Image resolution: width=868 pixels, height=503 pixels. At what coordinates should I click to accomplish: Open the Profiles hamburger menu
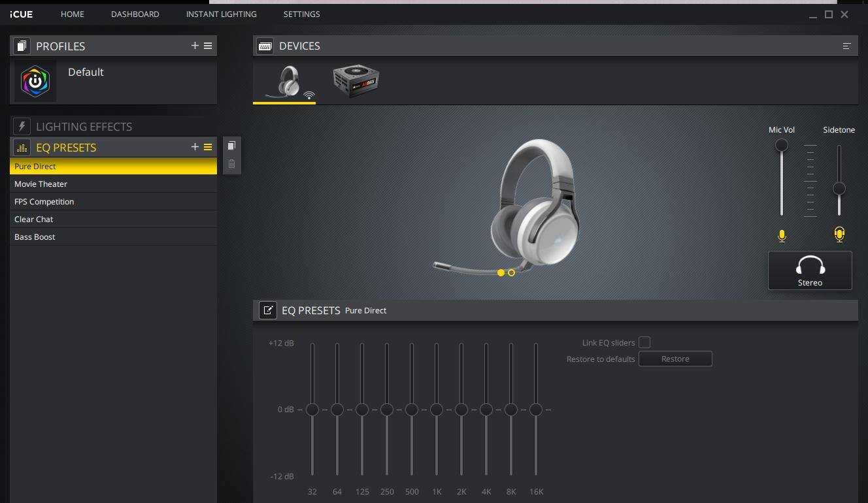click(208, 46)
